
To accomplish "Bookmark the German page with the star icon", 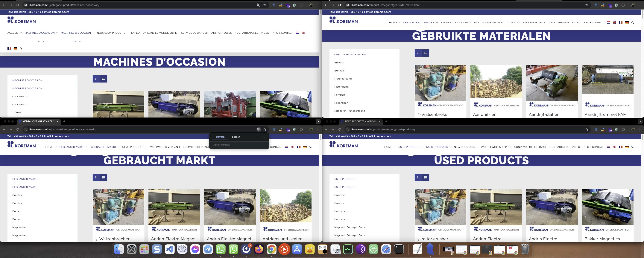I will [x=265, y=129].
